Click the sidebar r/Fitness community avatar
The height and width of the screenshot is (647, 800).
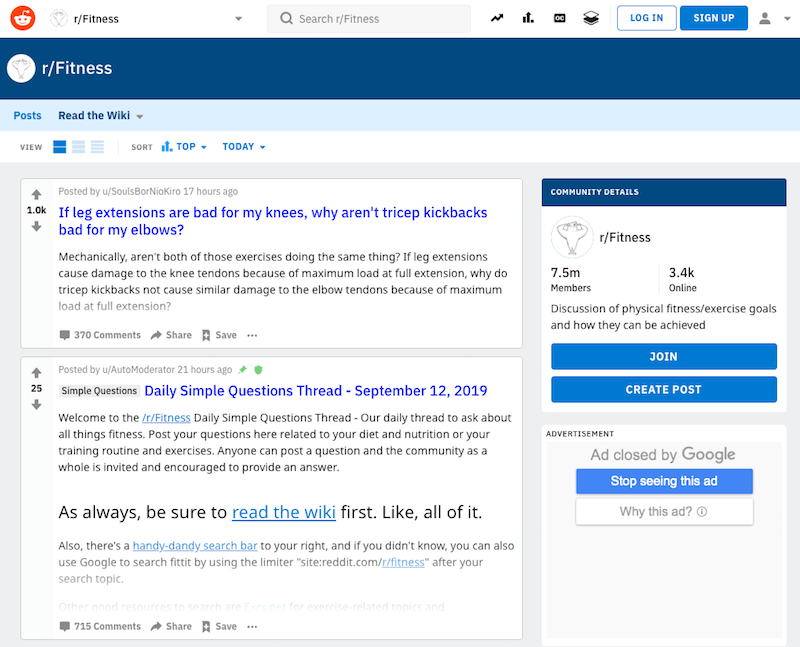click(x=572, y=237)
